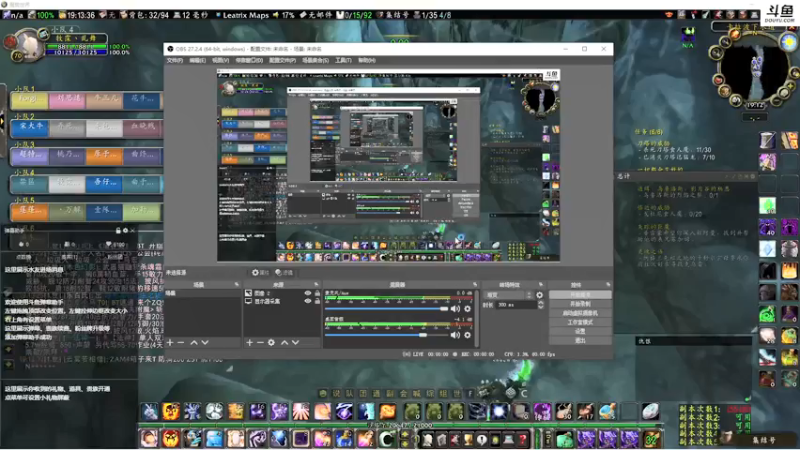
Task: Click the 启动虚拟摄像机 virtual camera button
Action: pyautogui.click(x=580, y=313)
